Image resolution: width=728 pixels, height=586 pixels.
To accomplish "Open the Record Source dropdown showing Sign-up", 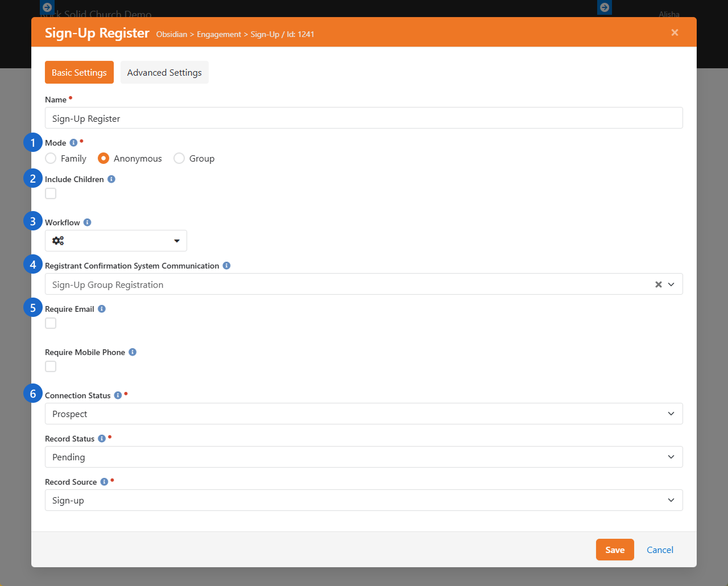I will point(364,500).
